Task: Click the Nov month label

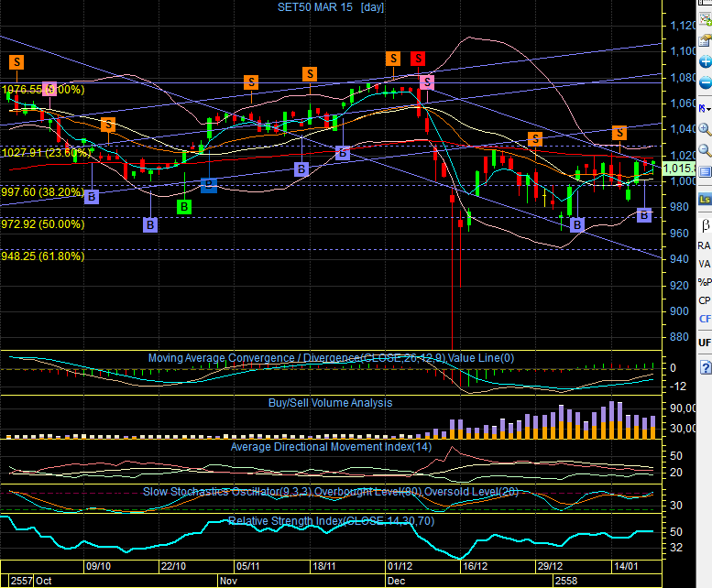Action: click(228, 581)
